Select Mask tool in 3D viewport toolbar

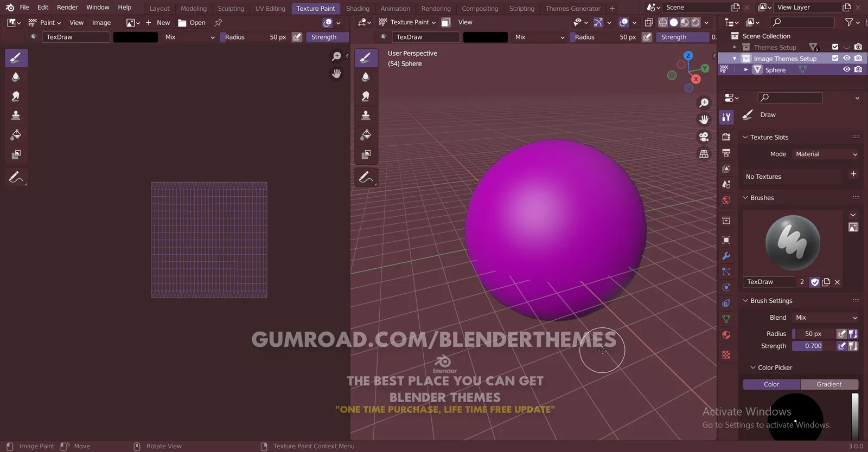pos(366,154)
